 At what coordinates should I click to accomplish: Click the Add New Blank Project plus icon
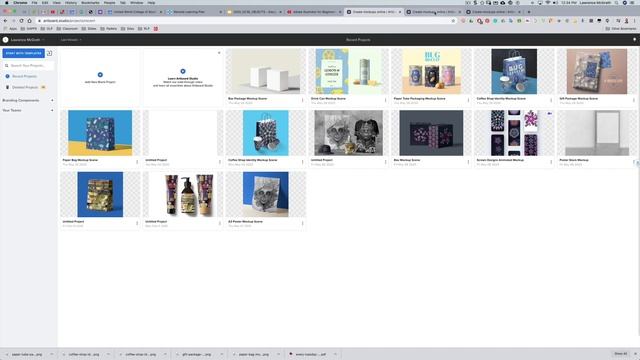pyautogui.click(x=100, y=75)
